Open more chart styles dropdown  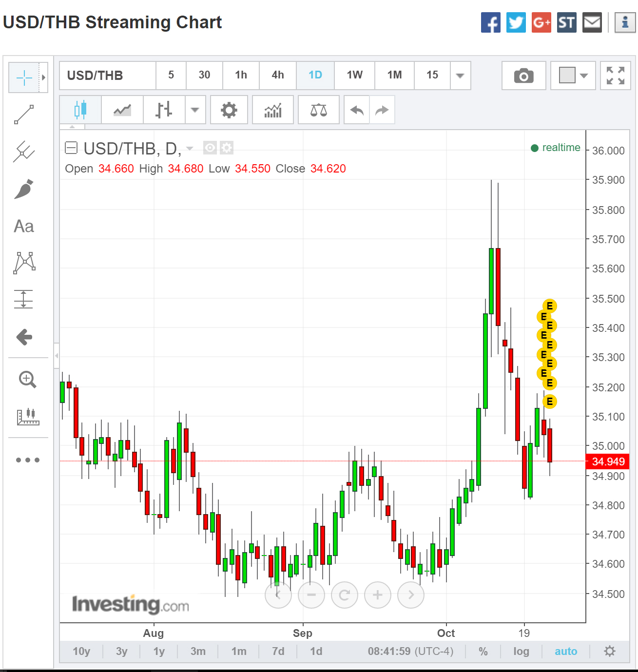pyautogui.click(x=195, y=110)
